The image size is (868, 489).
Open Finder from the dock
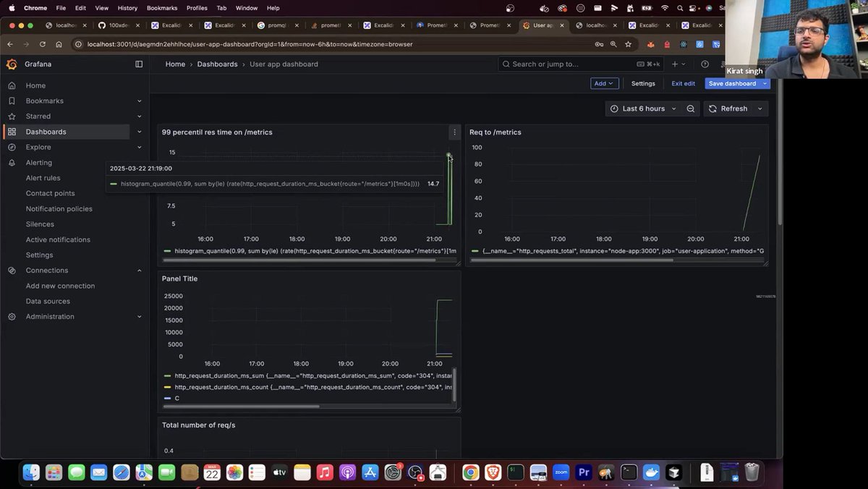click(32, 472)
